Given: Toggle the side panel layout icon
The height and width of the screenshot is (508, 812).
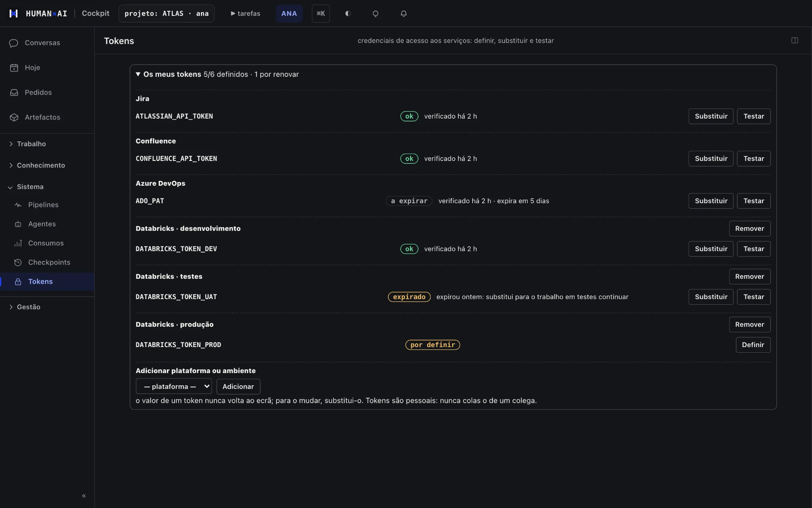Looking at the screenshot, I should click(x=795, y=40).
